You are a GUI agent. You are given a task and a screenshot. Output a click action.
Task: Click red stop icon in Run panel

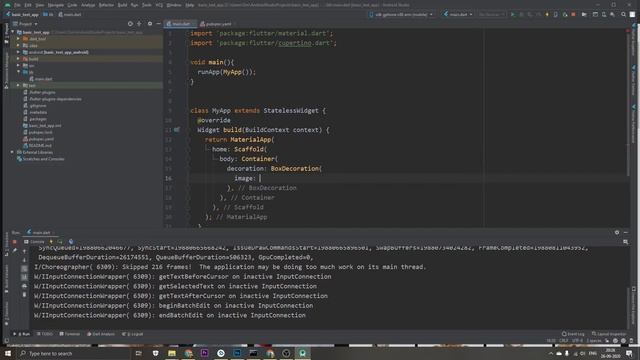[x=15, y=242]
